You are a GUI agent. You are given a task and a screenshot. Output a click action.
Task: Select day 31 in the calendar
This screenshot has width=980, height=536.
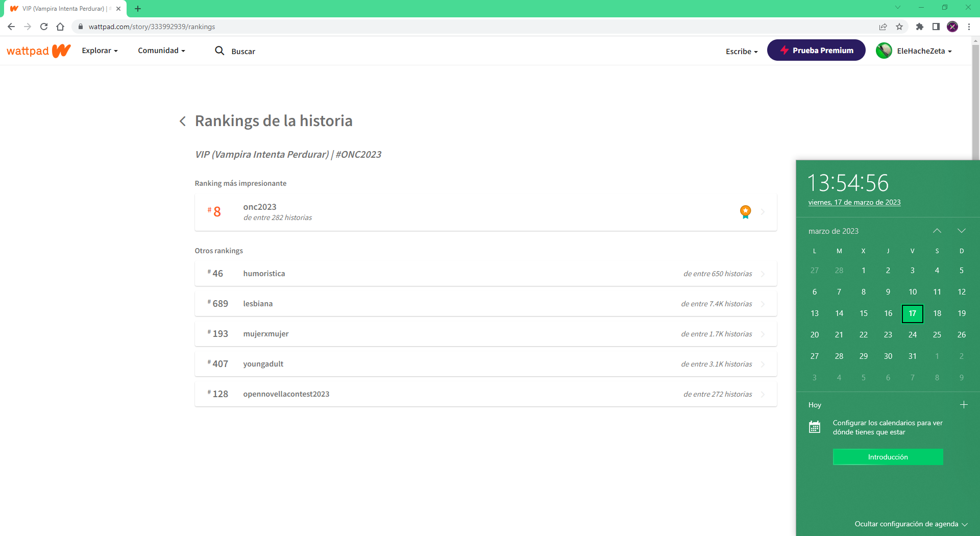pos(913,356)
